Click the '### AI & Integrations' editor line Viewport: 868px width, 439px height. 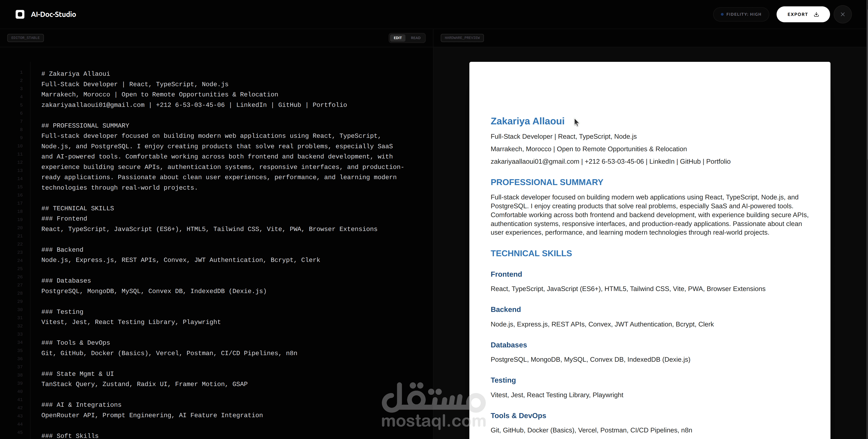(x=81, y=405)
